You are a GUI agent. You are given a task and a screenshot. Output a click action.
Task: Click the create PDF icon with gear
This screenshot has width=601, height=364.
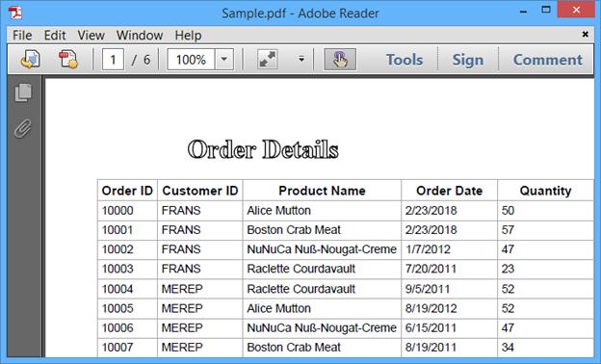(68, 60)
